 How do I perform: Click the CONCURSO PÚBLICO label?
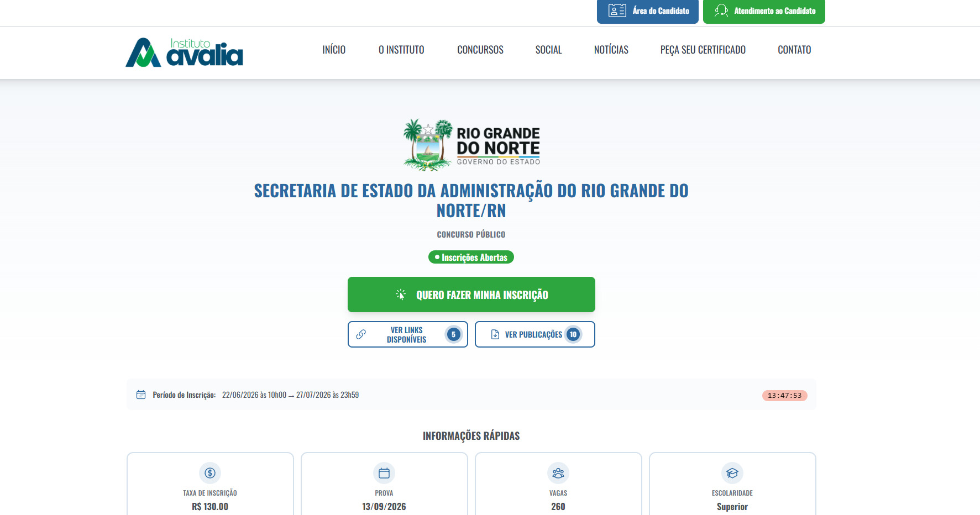471,234
